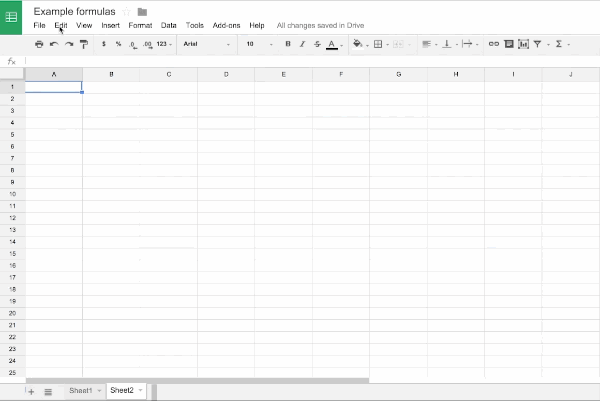Toggle Strikethrough text formatting
600x401 pixels.
click(317, 44)
